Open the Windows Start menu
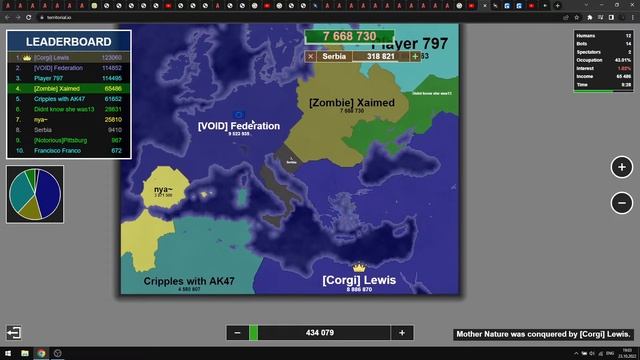This screenshot has height=360, width=640. [x=8, y=353]
